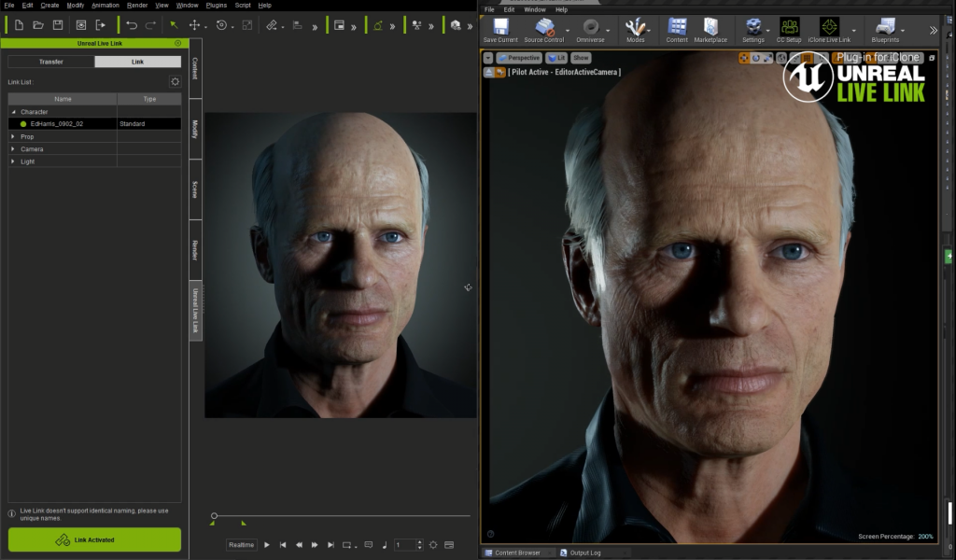Switch to the Transfer tab
The image size is (956, 560).
click(x=51, y=62)
